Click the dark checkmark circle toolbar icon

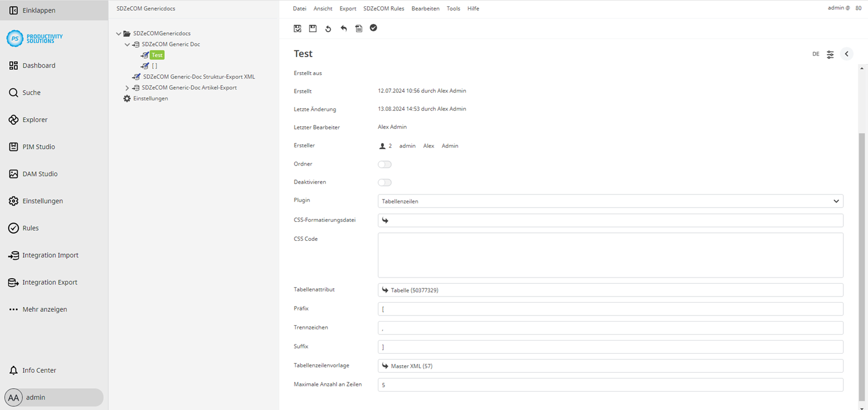[373, 28]
